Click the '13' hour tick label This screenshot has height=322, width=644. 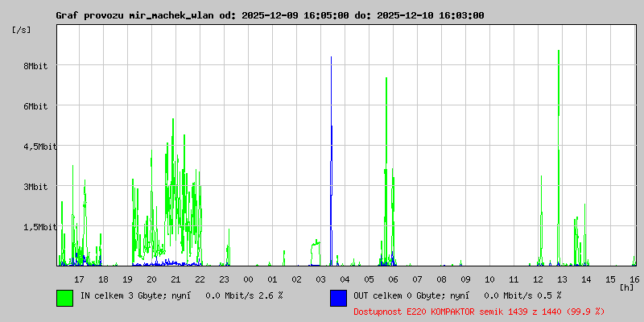click(562, 279)
